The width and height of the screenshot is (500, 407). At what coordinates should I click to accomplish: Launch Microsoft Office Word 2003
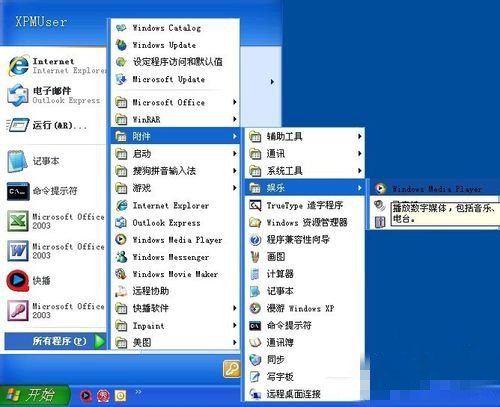coord(55,251)
